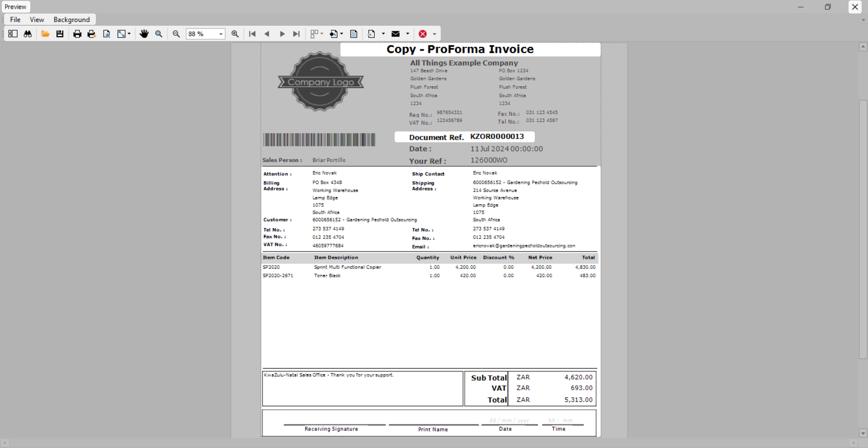Click the reference value "126000WO"
The height and width of the screenshot is (448, 868).
coord(489,160)
